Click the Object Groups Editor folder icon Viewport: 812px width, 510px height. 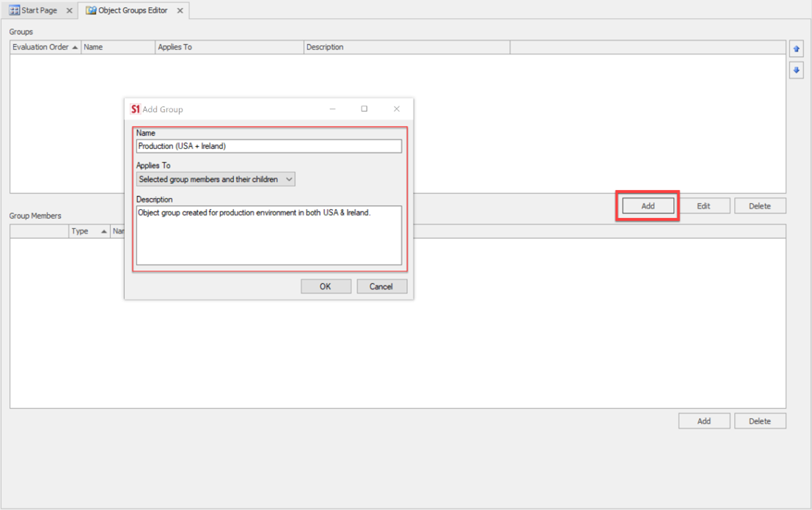click(x=89, y=10)
